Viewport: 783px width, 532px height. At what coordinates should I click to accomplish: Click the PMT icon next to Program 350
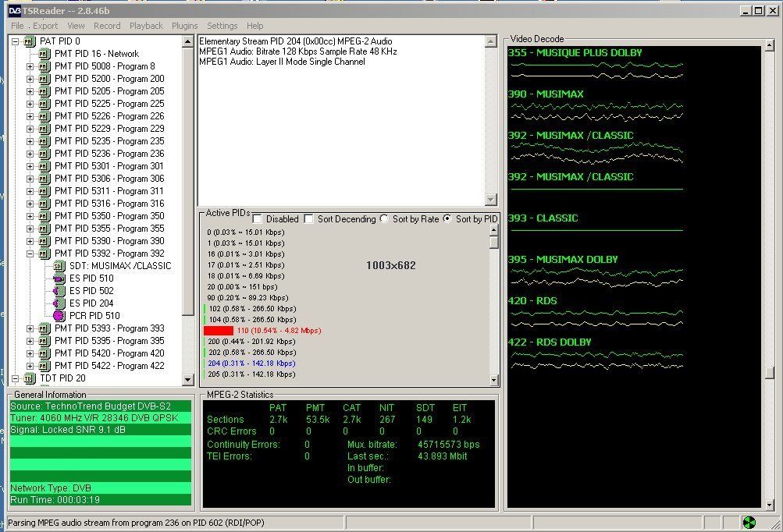click(x=44, y=216)
